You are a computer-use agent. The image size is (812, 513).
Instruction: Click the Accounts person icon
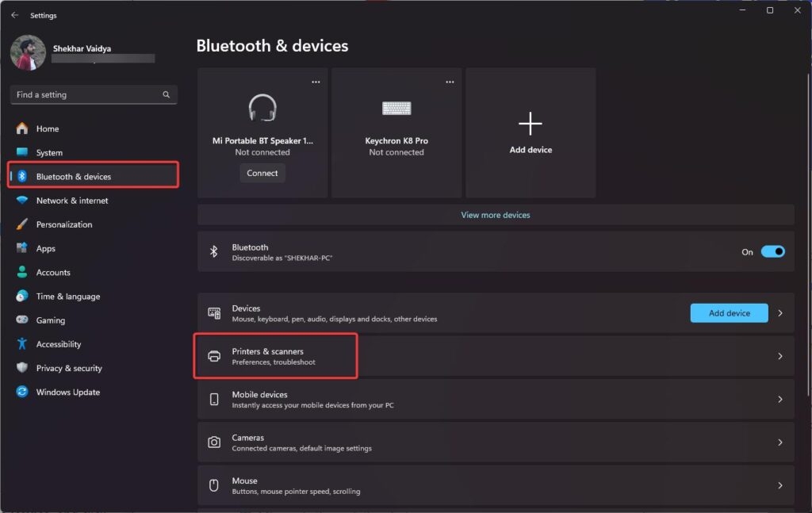[21, 272]
